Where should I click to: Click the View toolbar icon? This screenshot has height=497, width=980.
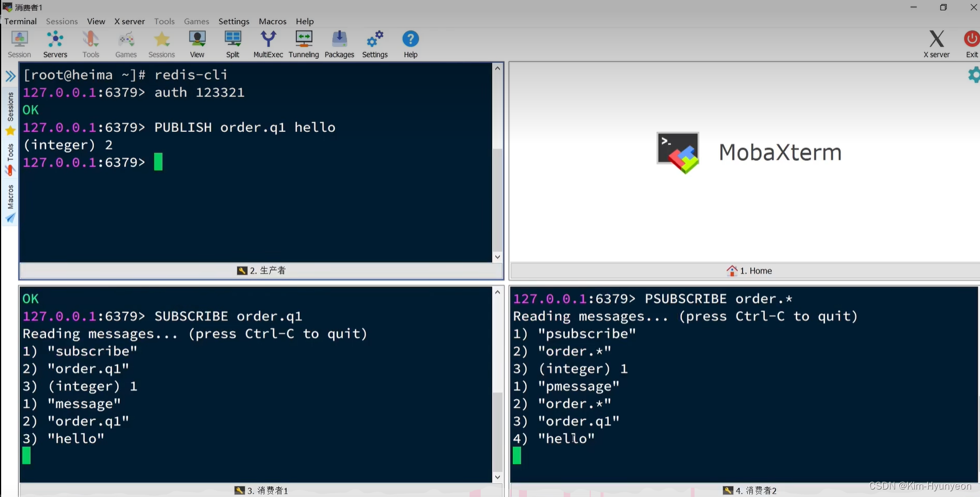197,44
